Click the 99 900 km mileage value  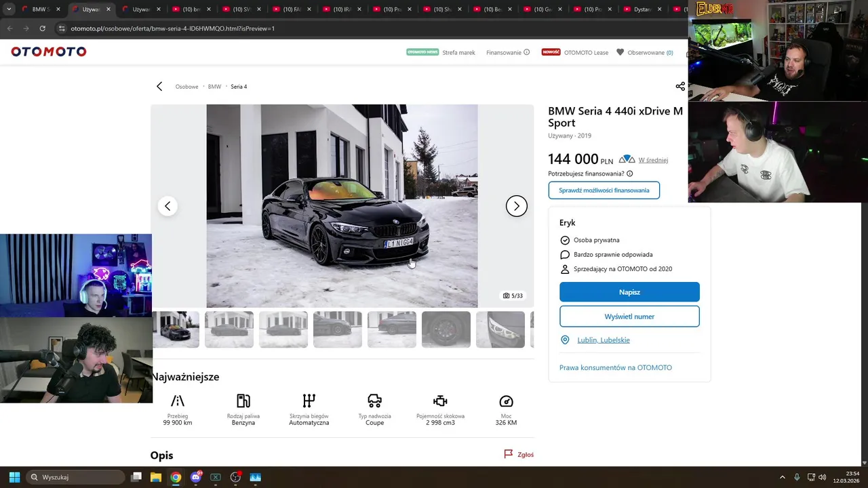[x=178, y=423]
